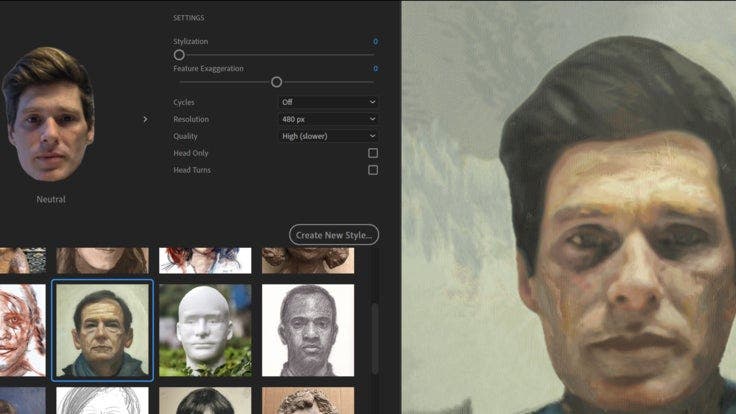The image size is (736, 414).
Task: Click the Feature Exaggeration slider handle
Action: [276, 82]
